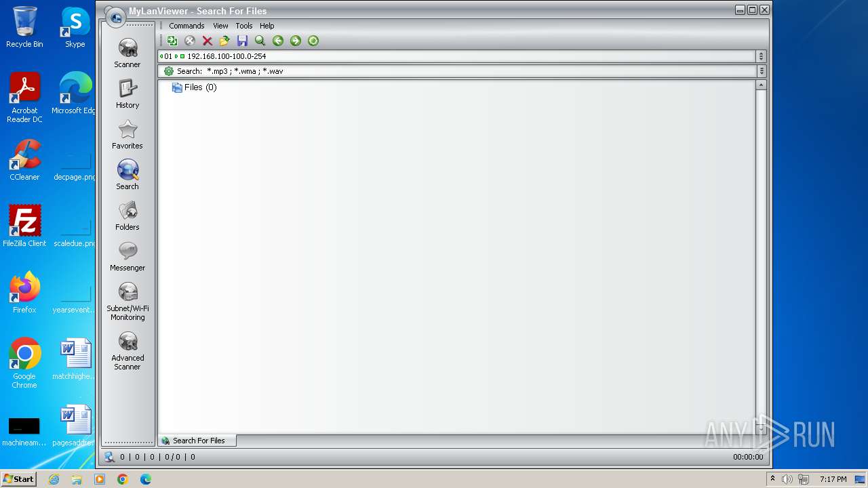Open Chrome from the taskbar
The height and width of the screenshot is (488, 868).
123,479
